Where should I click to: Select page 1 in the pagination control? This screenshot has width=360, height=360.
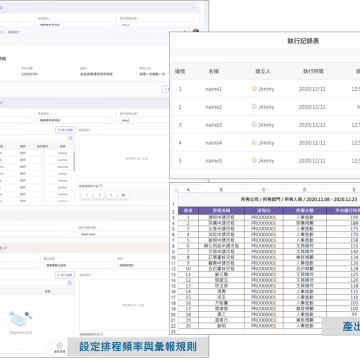click(99, 195)
